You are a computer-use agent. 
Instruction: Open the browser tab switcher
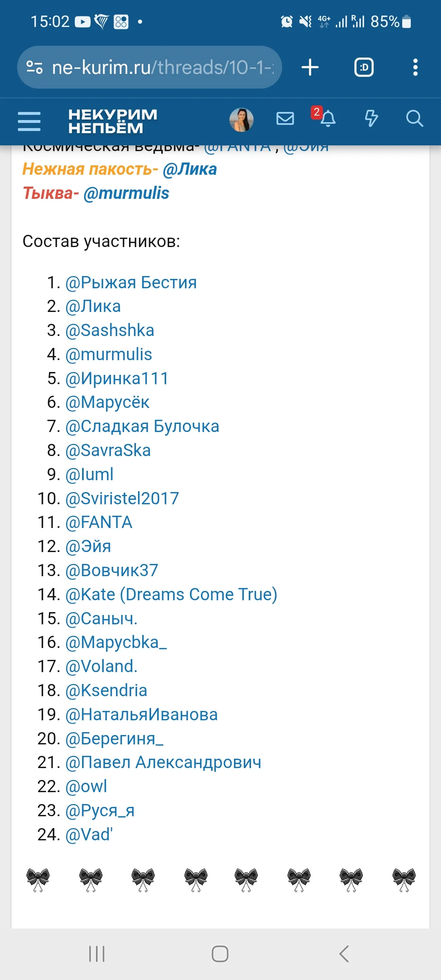[364, 67]
